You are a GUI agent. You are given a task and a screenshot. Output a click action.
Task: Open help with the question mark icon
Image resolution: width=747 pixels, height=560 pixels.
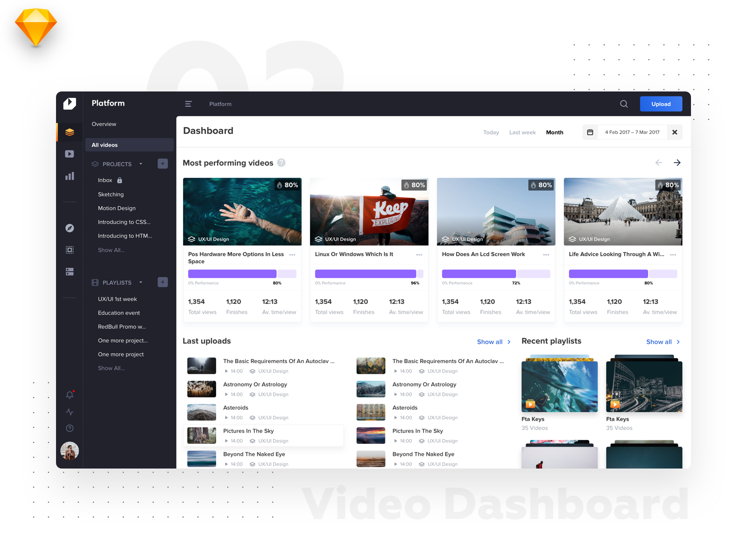(69, 428)
